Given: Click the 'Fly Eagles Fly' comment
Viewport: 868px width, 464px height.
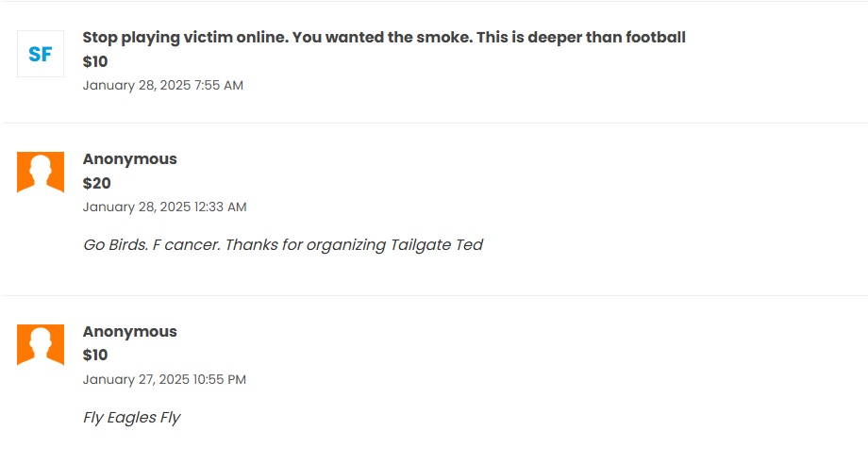Looking at the screenshot, I should 131,418.
